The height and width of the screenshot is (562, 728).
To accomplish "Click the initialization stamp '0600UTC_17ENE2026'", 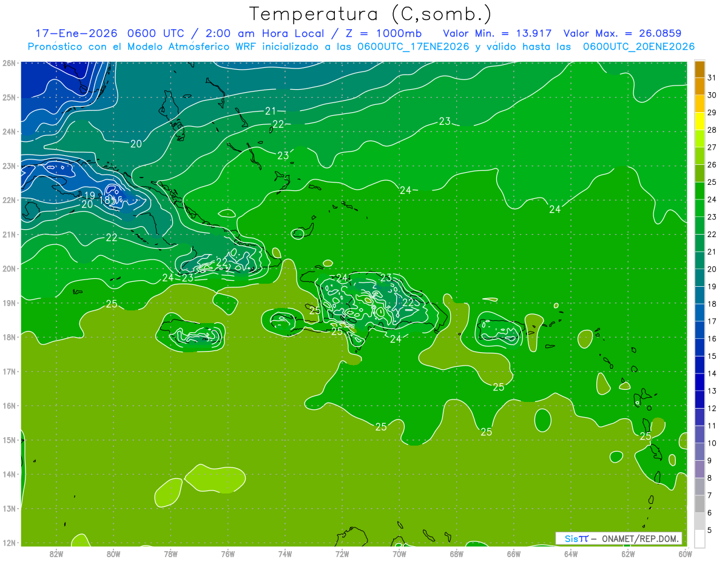I will coord(413,47).
